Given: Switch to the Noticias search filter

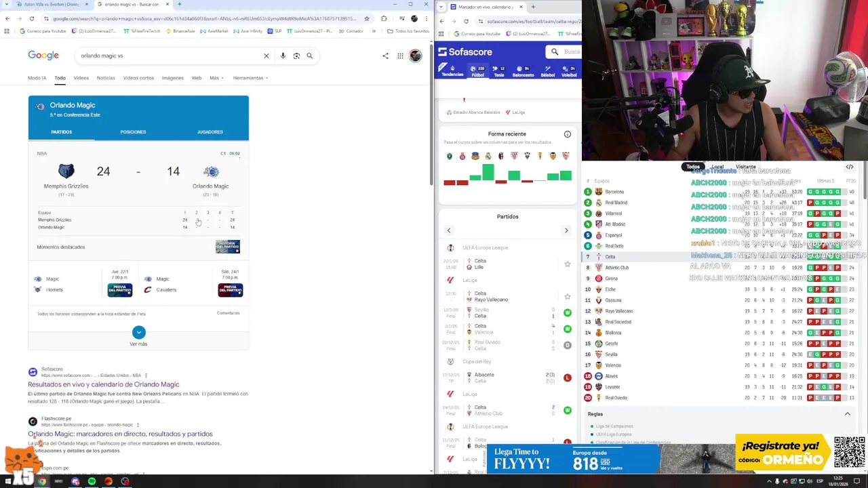Looking at the screenshot, I should click(106, 78).
